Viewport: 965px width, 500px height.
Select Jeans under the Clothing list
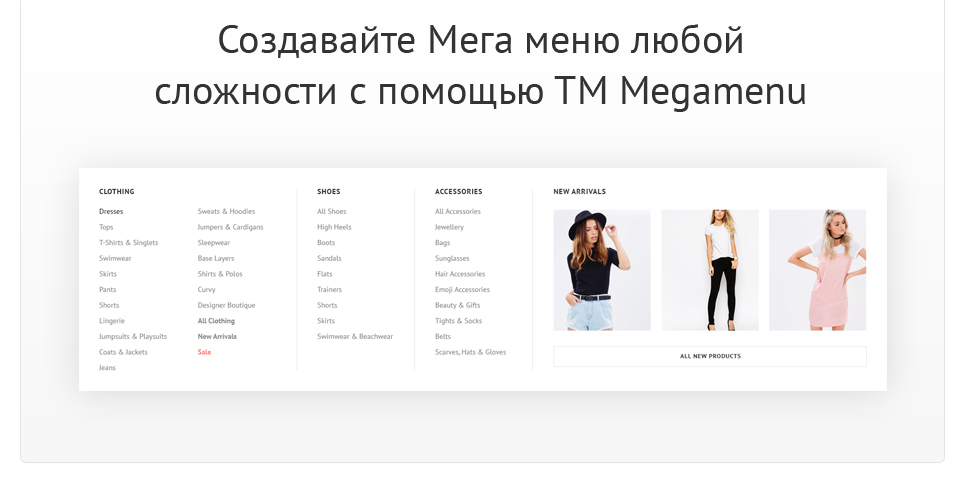tap(107, 368)
